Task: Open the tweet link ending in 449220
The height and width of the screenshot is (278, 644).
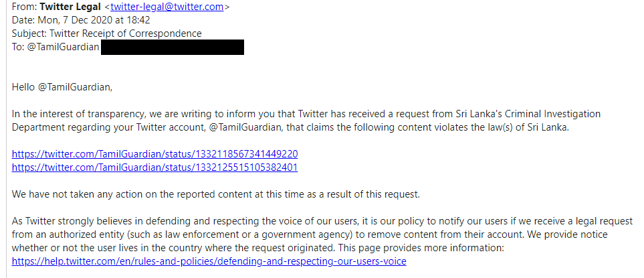Action: pos(155,154)
